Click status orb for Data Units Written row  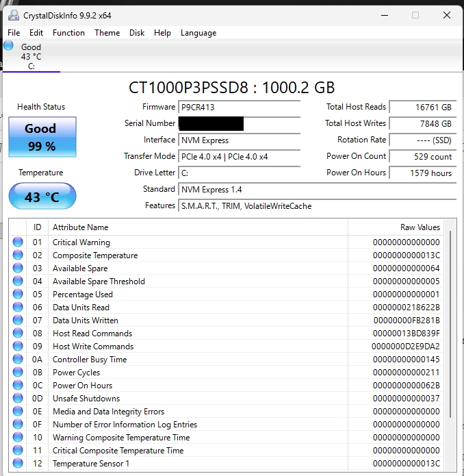click(18, 321)
